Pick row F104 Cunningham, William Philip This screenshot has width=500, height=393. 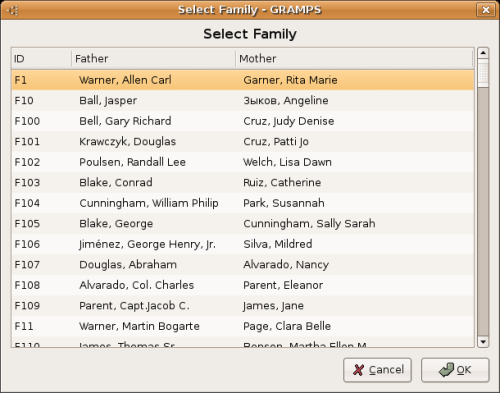point(243,203)
